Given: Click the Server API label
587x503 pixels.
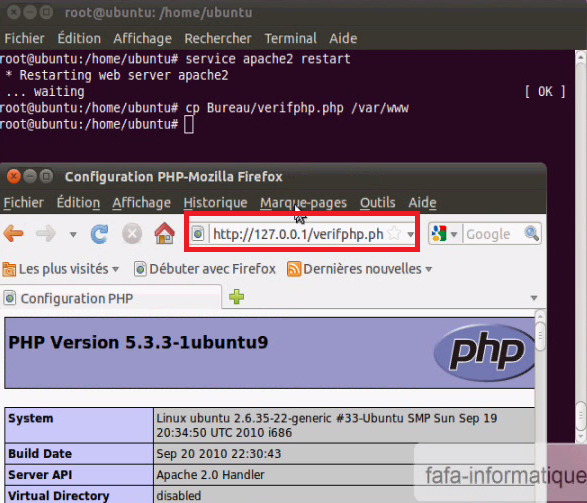Looking at the screenshot, I should click(x=40, y=475).
